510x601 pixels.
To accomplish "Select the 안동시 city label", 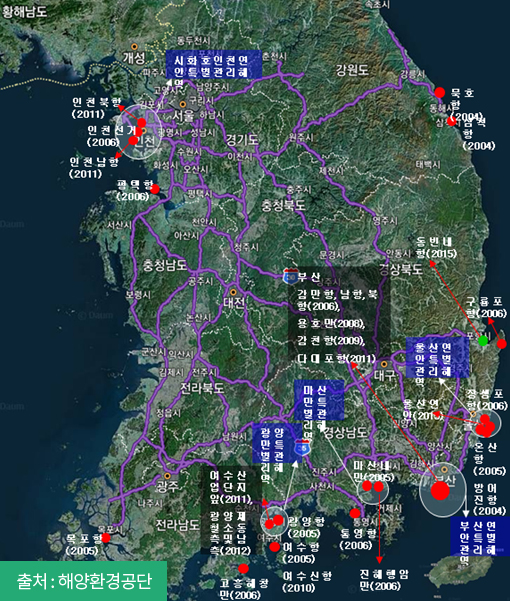I will [x=398, y=253].
